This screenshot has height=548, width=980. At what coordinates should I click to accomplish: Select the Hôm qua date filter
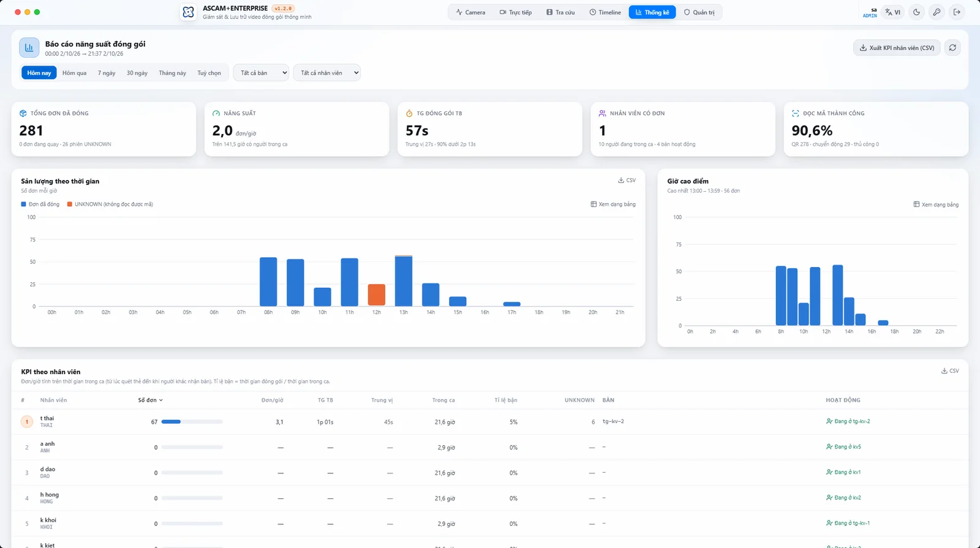pos(74,73)
